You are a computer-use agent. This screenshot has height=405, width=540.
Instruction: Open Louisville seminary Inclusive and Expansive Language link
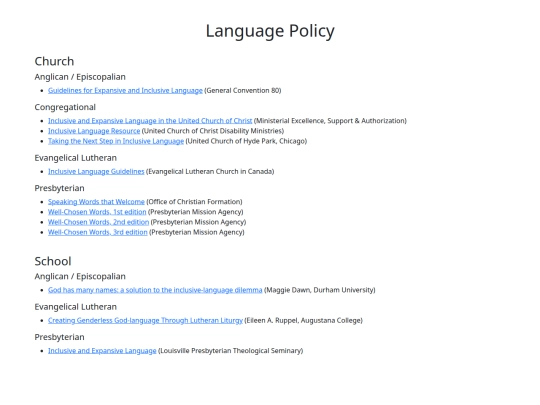point(102,351)
